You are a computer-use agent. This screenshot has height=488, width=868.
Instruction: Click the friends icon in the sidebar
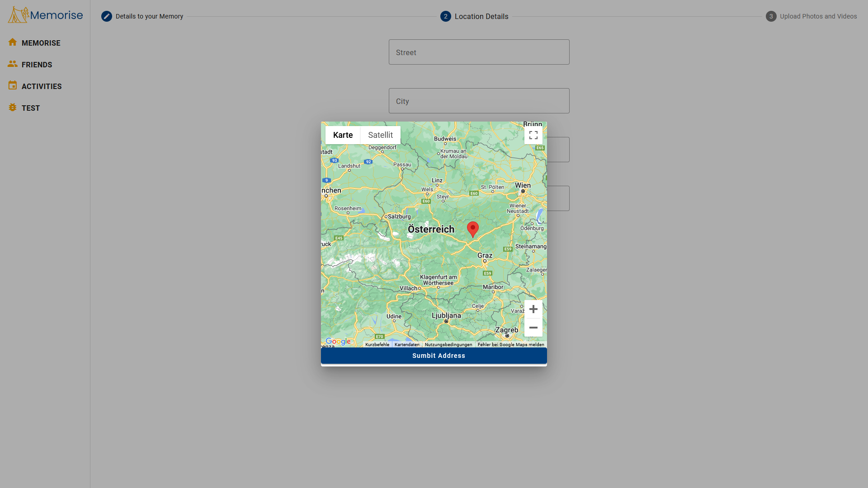(13, 63)
